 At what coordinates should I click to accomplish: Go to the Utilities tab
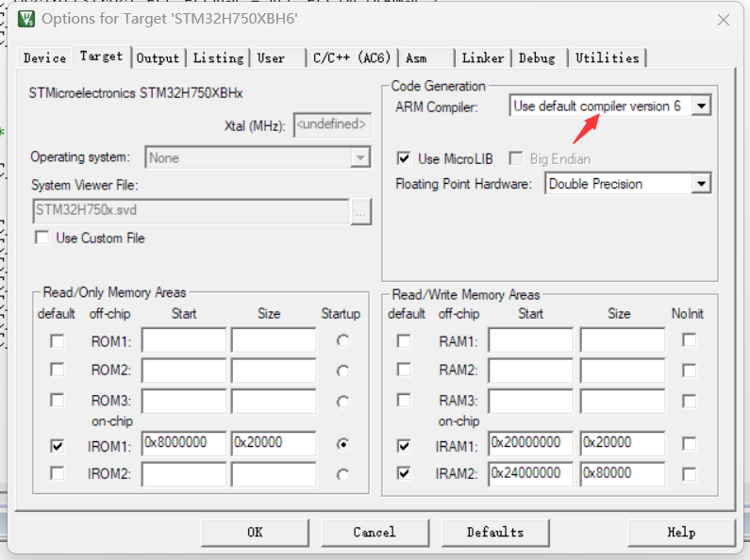pos(608,58)
